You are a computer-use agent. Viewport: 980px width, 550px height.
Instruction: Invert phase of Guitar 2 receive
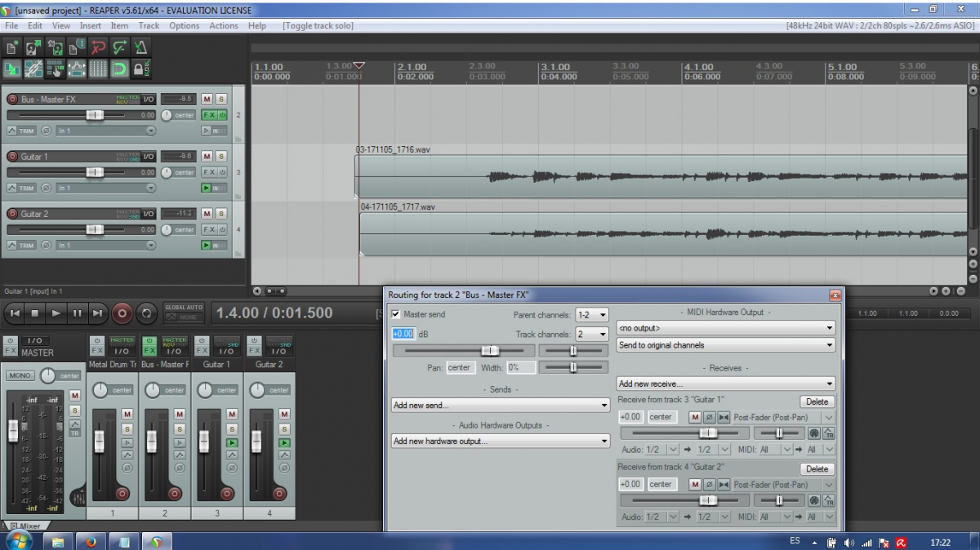(x=709, y=484)
